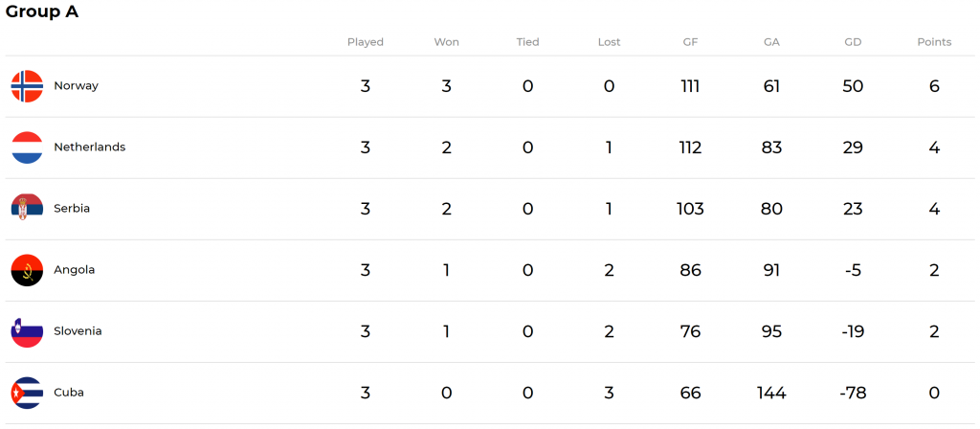Click the Angola flag icon
Screen dimensions: 980x429
27,270
